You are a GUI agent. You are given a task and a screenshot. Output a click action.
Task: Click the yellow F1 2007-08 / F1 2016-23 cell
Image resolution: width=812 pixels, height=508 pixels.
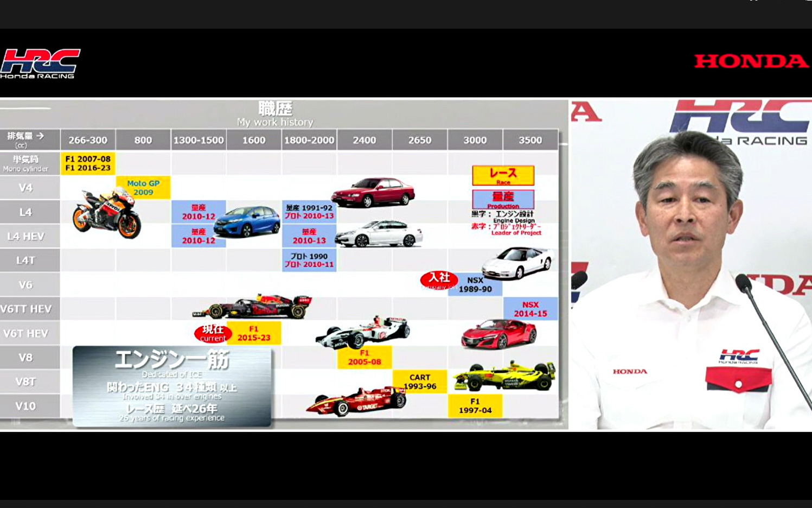[88, 163]
